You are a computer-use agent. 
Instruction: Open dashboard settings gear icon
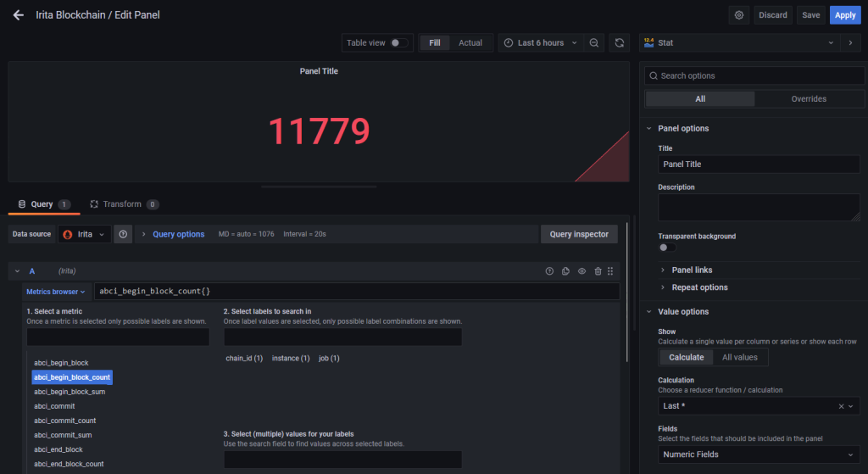(x=739, y=15)
